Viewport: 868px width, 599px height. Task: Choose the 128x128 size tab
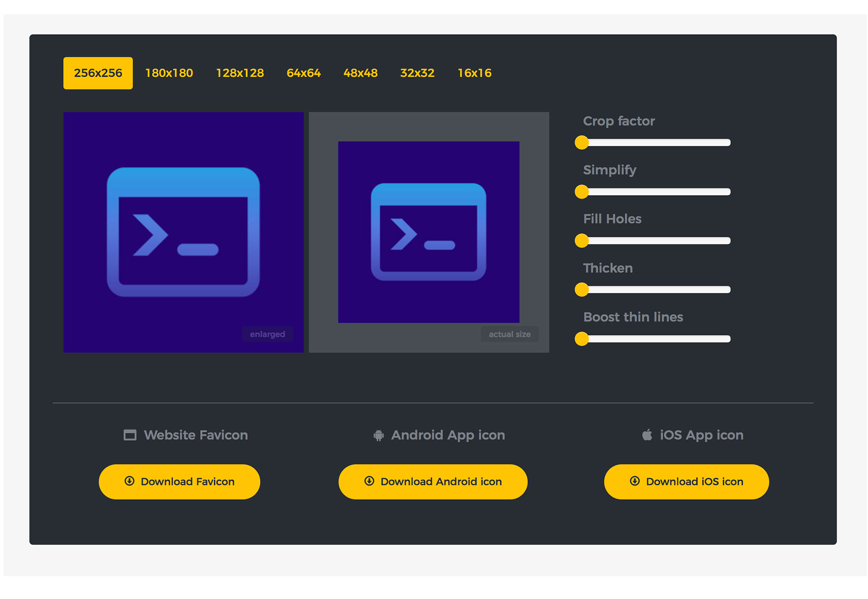click(x=240, y=73)
